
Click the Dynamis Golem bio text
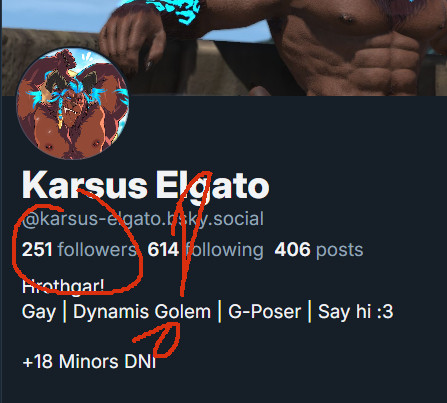coord(142,312)
